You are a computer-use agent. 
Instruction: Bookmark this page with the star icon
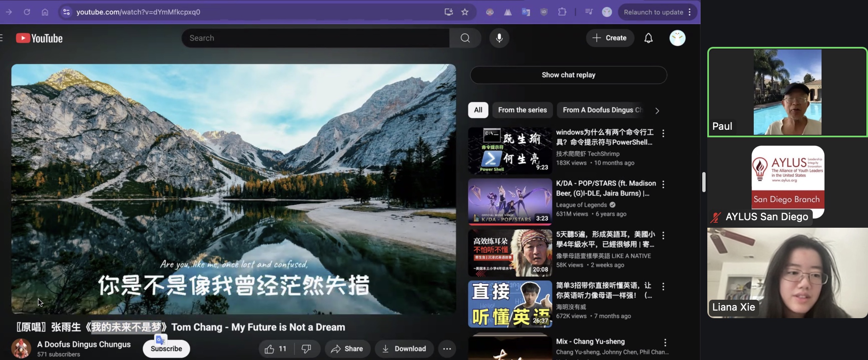coord(465,12)
